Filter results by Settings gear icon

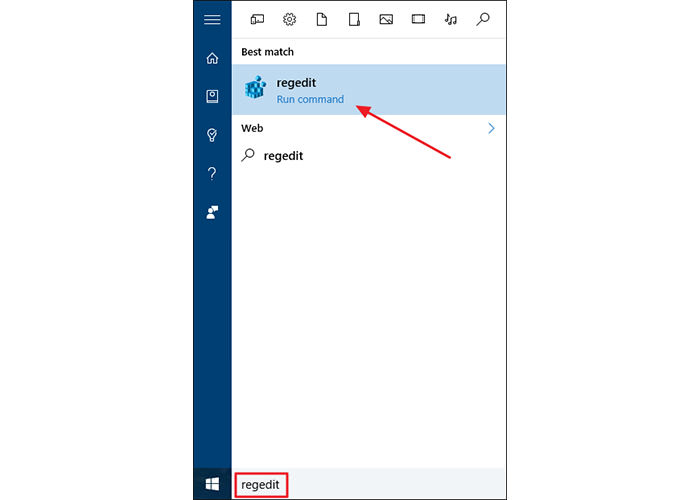click(x=289, y=19)
